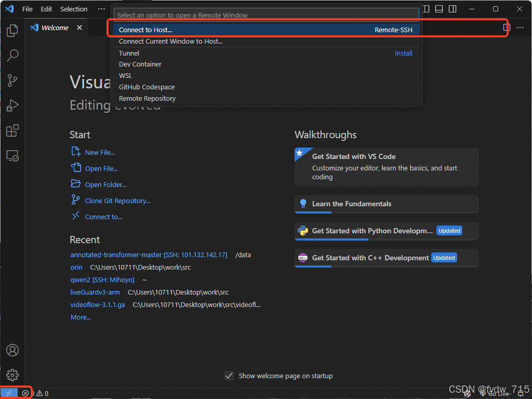Open the Selection menu
This screenshot has width=532, height=399.
(x=74, y=9)
